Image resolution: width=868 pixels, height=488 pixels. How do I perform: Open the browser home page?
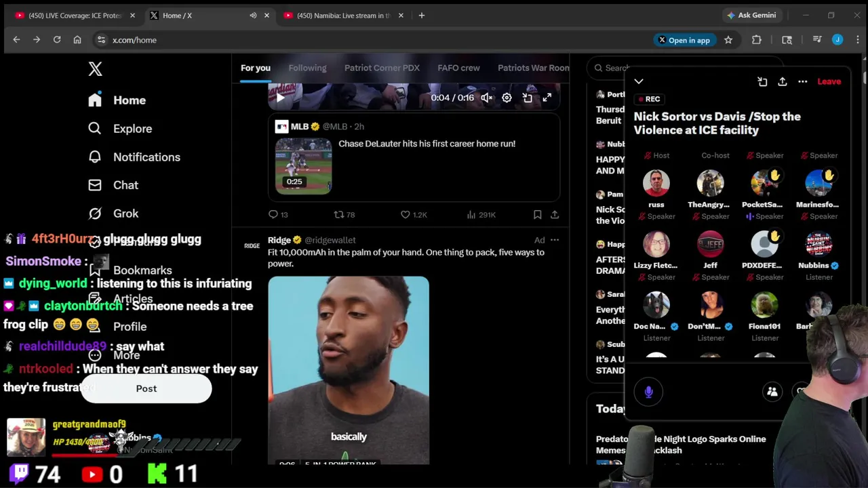(77, 40)
